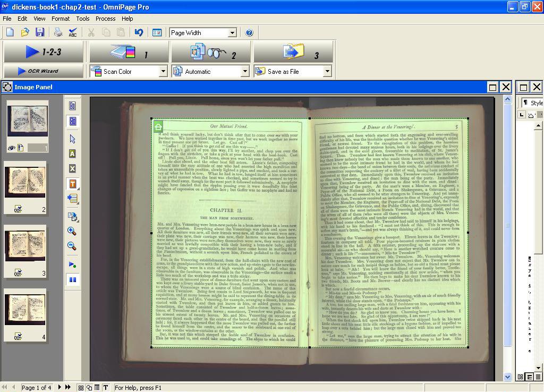Select the X ignore zone tool
Screen dimensions: 544x392
click(x=72, y=168)
